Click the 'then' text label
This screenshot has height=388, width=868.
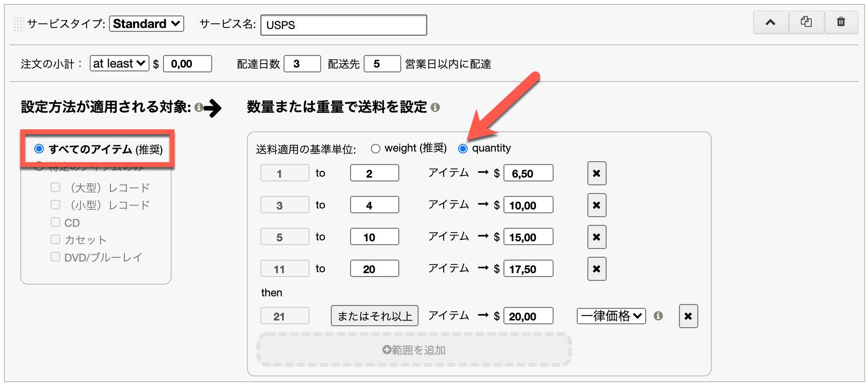271,292
